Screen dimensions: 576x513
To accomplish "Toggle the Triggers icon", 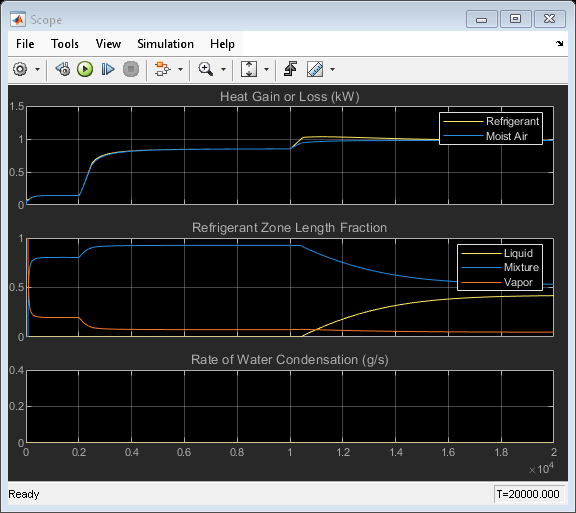I will [291, 69].
